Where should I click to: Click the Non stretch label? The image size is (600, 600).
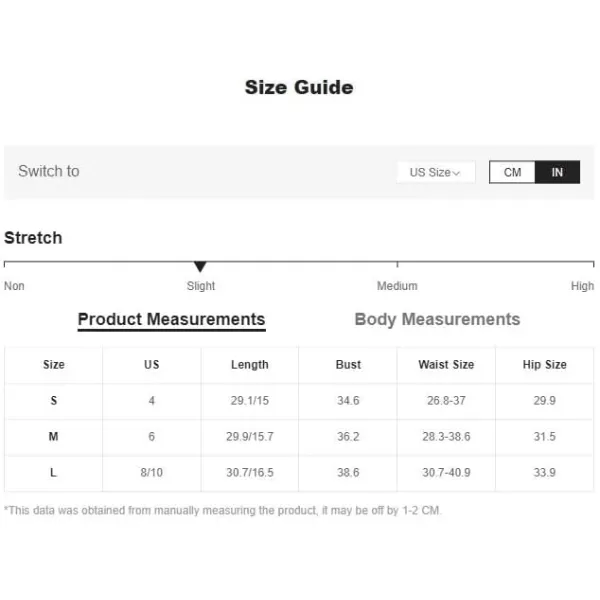tap(14, 286)
